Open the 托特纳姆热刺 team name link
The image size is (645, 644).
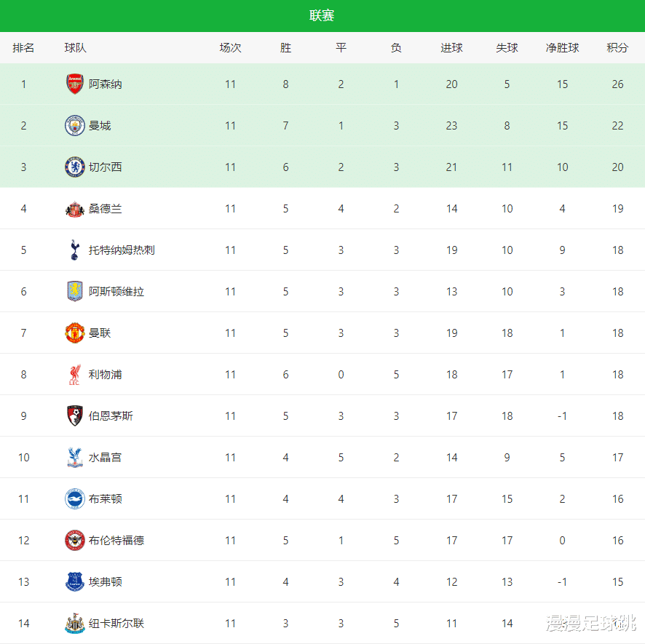[x=122, y=250]
